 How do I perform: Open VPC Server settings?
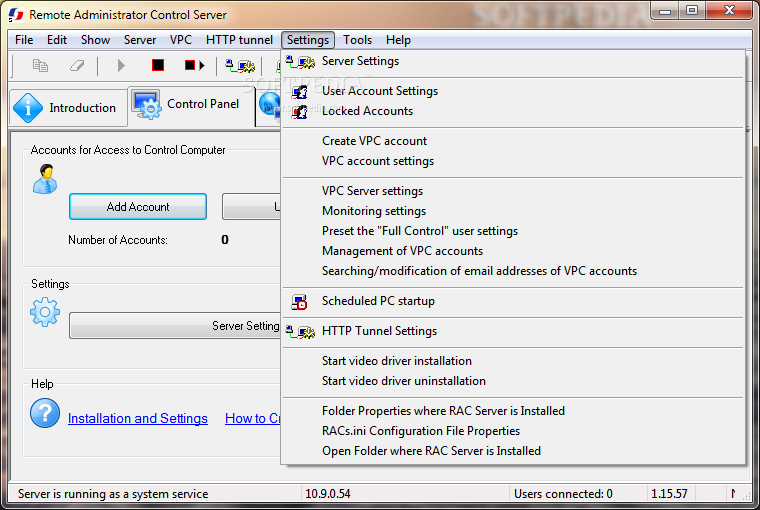tap(513, 191)
